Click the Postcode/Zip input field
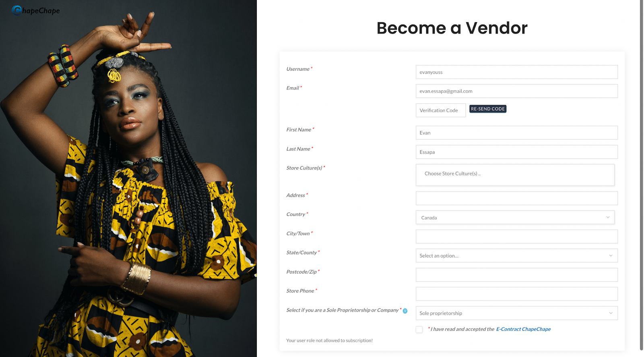 516,275
